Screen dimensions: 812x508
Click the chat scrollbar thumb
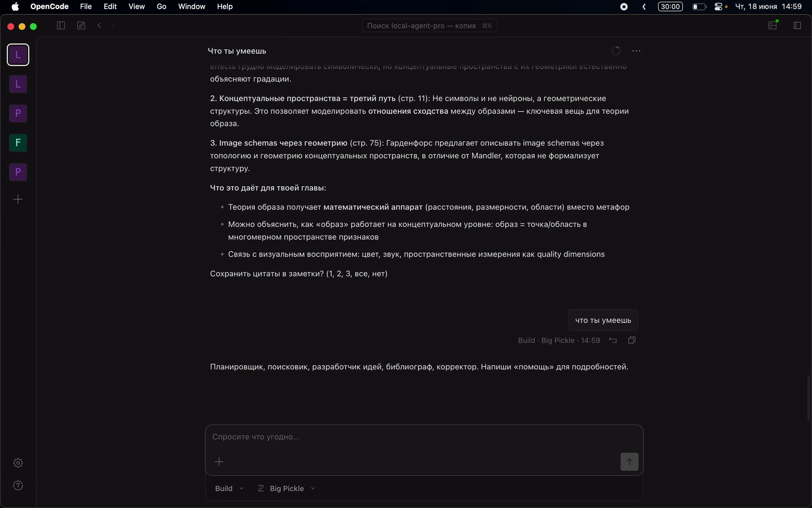[809, 397]
